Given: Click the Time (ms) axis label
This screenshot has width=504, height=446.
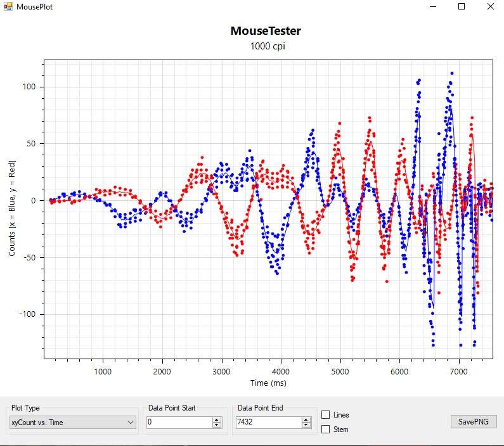Looking at the screenshot, I should [x=267, y=383].
